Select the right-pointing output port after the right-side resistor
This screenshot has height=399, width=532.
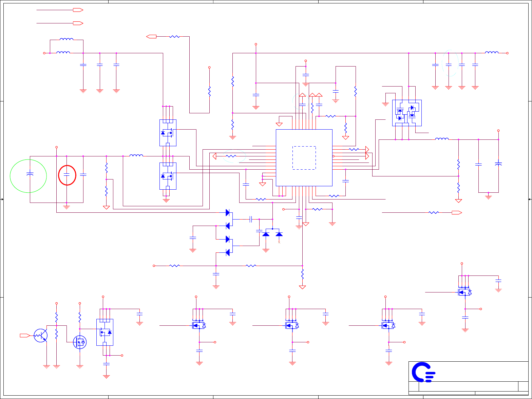click(457, 212)
